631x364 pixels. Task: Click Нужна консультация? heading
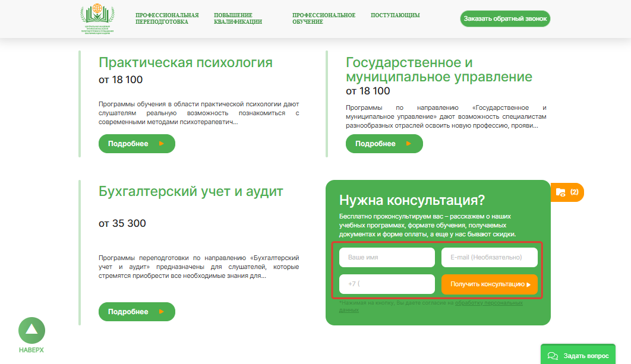tap(412, 200)
